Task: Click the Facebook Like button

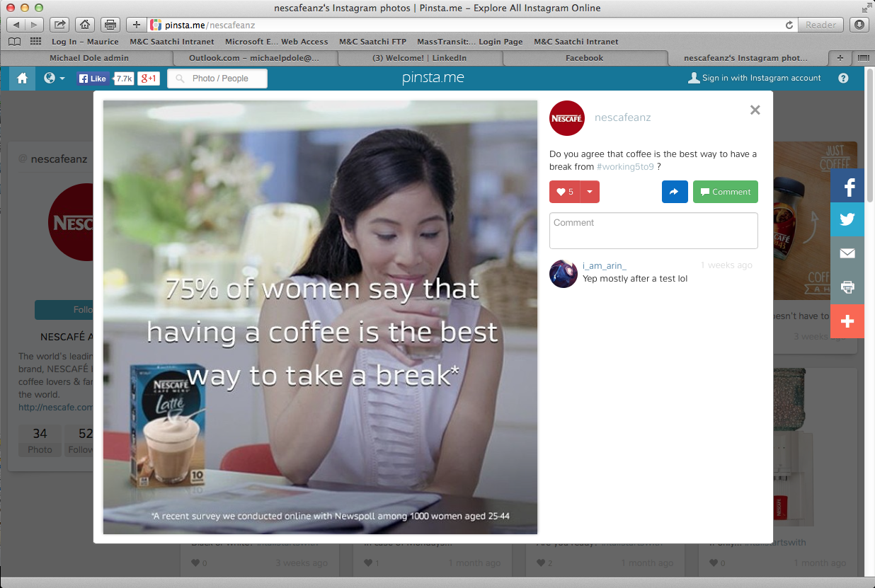Action: (x=93, y=79)
